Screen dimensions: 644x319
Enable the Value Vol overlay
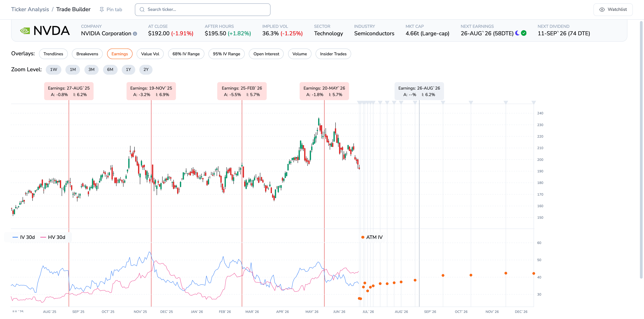150,54
